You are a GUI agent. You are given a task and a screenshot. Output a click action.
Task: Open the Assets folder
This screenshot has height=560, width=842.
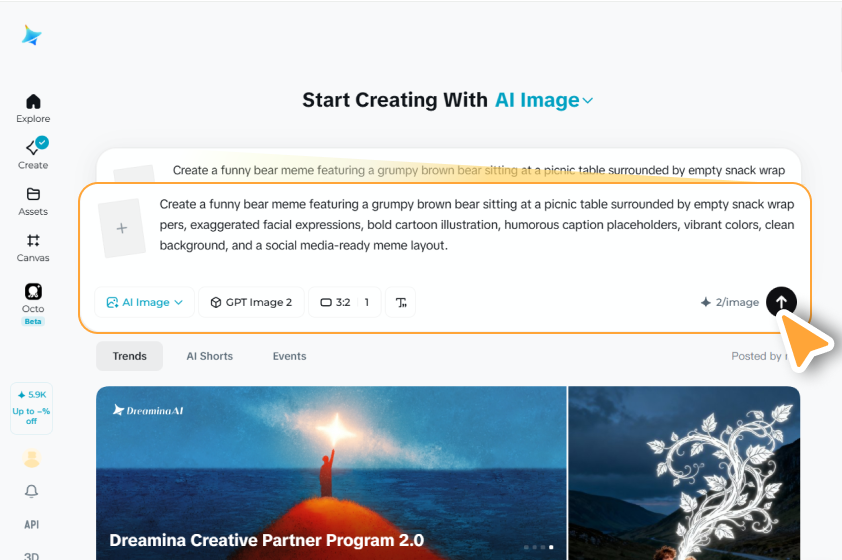33,201
